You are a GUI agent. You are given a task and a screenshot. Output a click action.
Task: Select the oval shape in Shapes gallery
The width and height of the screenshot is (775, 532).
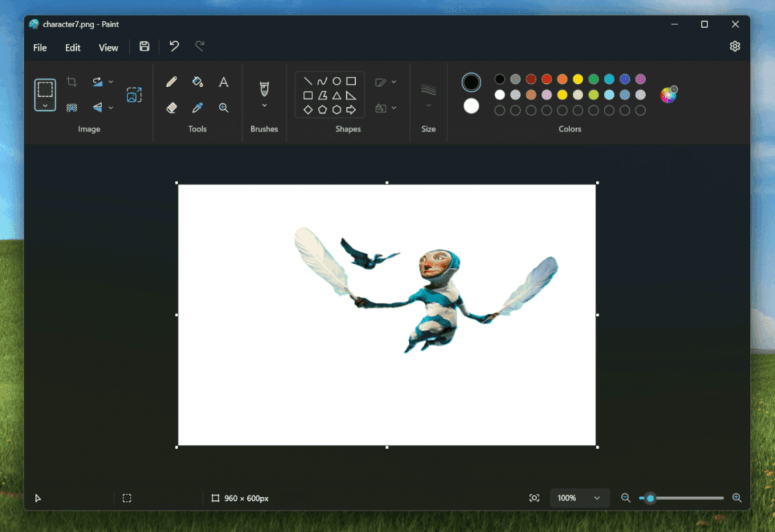coord(336,81)
